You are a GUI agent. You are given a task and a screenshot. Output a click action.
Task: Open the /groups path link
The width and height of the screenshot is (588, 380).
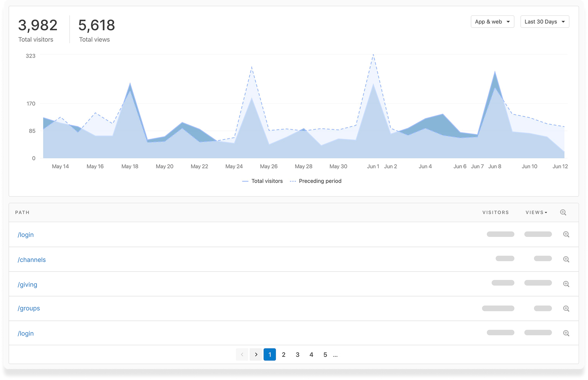[29, 308]
